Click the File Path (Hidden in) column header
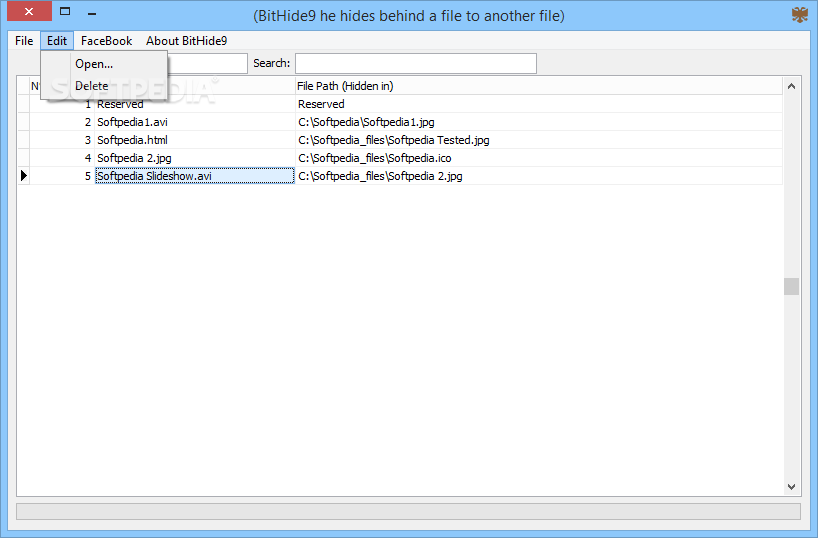 (x=538, y=86)
